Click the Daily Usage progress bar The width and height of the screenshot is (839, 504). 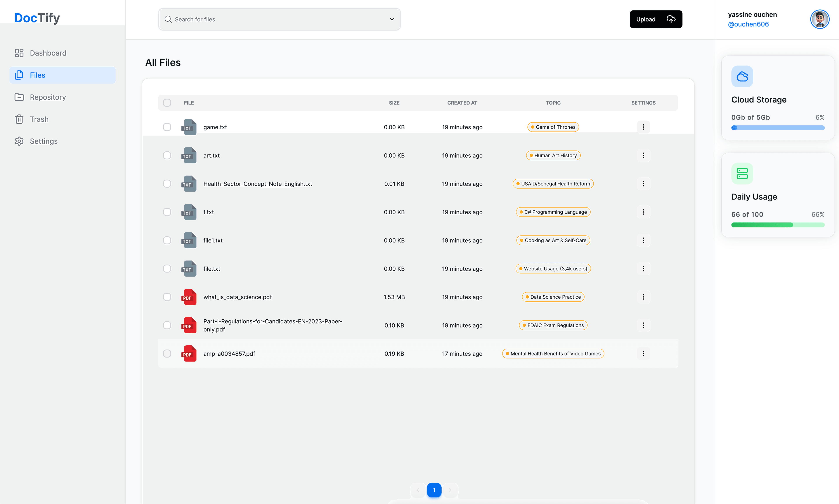[x=778, y=225]
